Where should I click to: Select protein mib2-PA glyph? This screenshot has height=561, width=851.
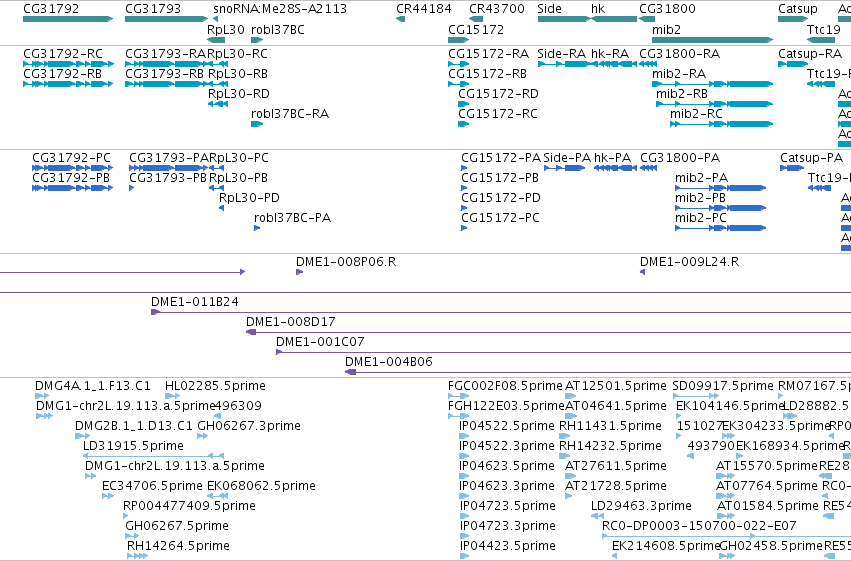click(x=721, y=188)
